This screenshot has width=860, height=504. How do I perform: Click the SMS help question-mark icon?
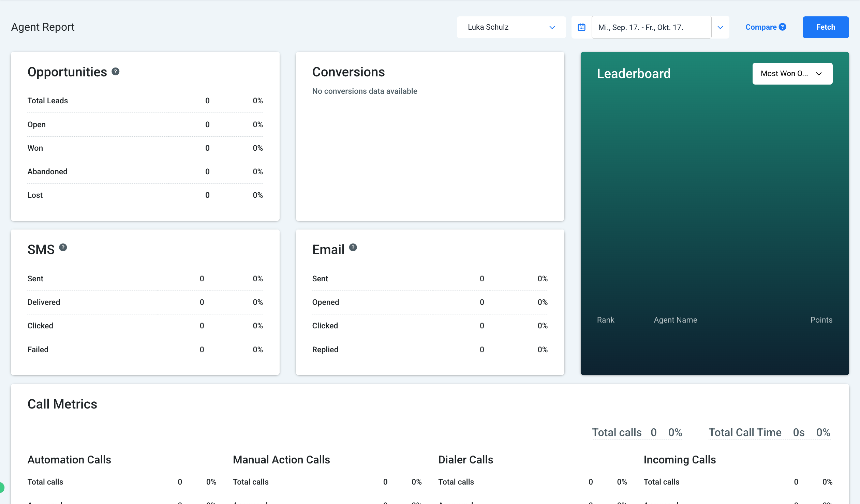pos(63,247)
